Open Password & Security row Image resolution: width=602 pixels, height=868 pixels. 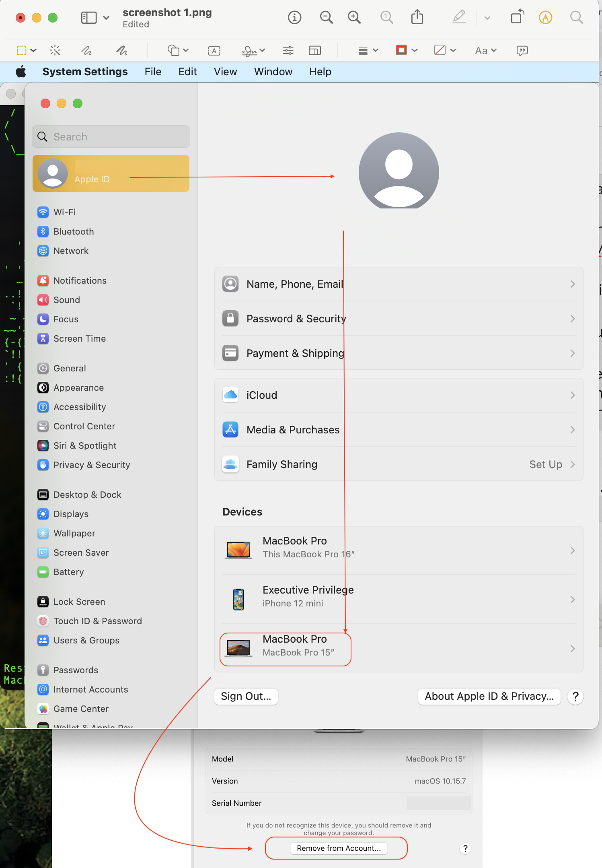[399, 319]
